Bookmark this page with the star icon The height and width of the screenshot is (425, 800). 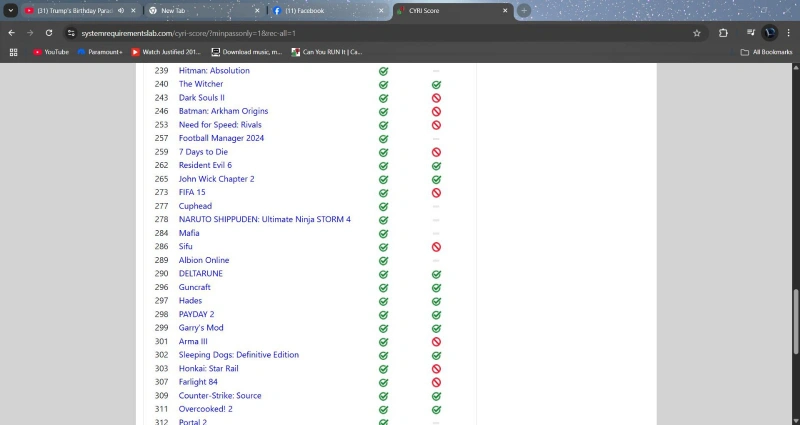coord(696,33)
